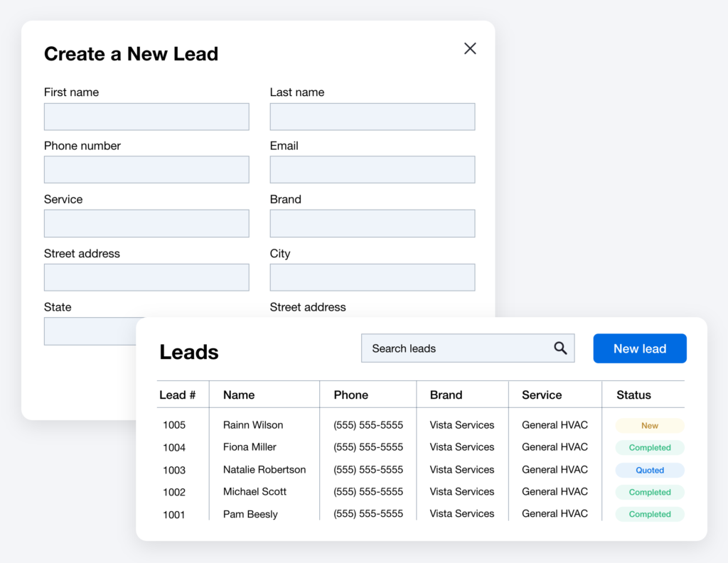This screenshot has width=728, height=563.
Task: Click Rainn Wilson's phone number
Action: pyautogui.click(x=368, y=425)
